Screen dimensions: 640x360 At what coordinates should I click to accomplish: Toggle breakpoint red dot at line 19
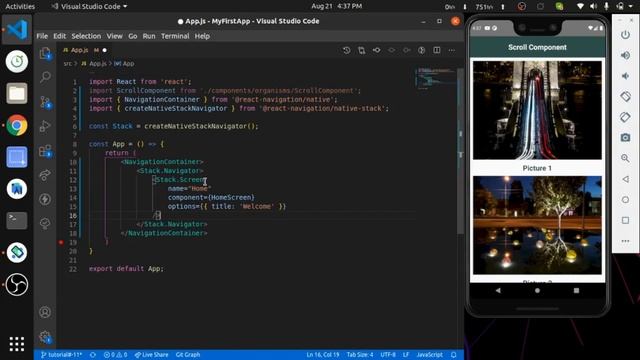(x=61, y=242)
